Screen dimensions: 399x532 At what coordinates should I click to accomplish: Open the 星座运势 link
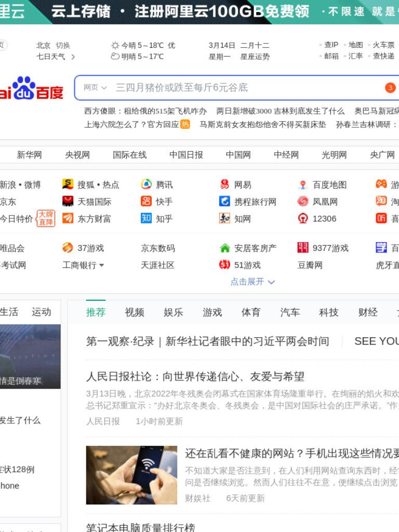255,57
